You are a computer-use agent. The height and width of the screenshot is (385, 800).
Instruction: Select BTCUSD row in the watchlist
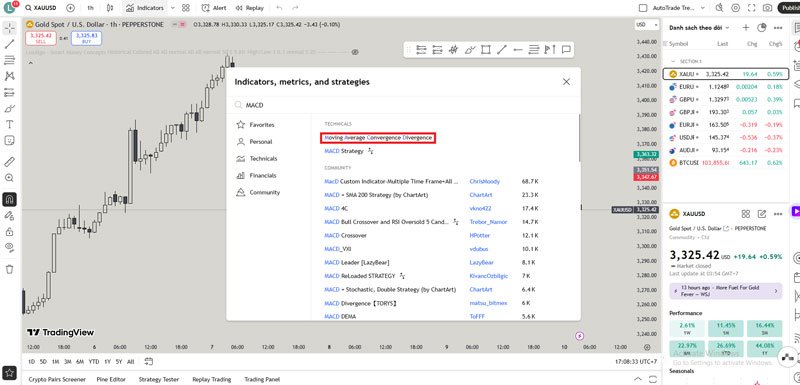(x=726, y=162)
